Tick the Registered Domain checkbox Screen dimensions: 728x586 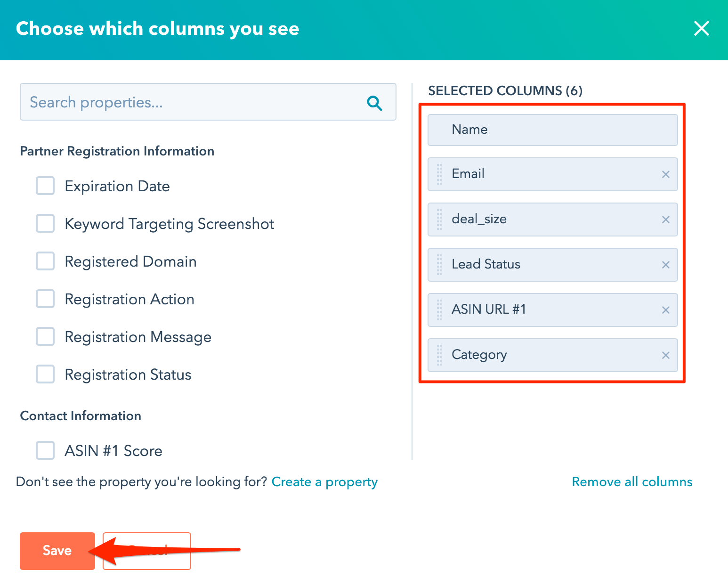[45, 261]
